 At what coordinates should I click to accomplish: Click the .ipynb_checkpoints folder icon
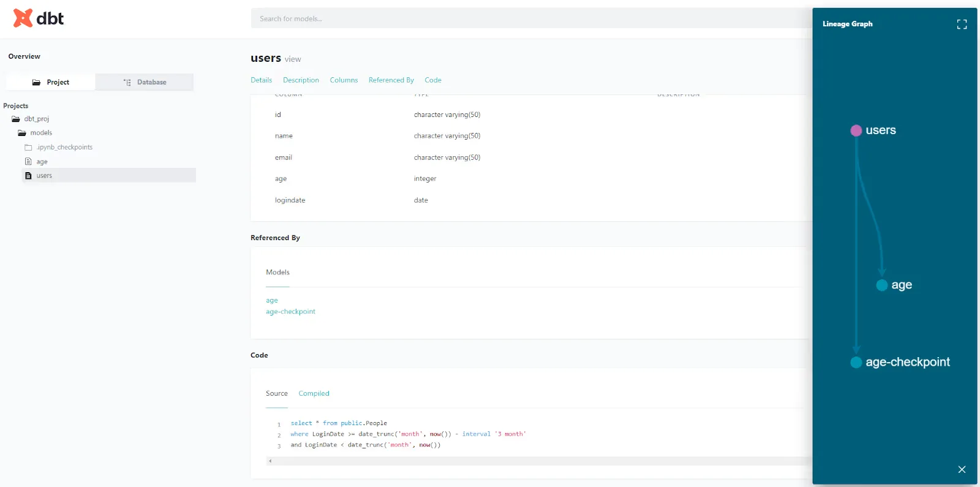[x=28, y=148]
